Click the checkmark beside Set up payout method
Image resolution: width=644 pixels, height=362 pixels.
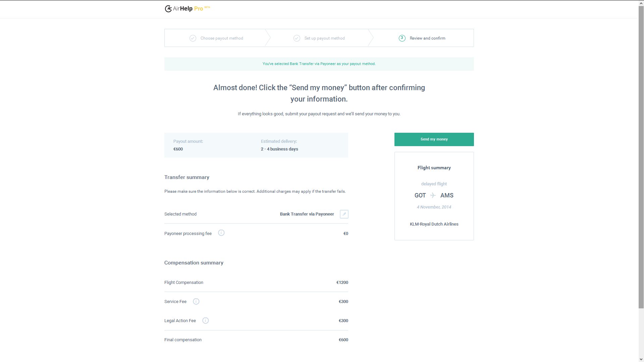pyautogui.click(x=297, y=38)
